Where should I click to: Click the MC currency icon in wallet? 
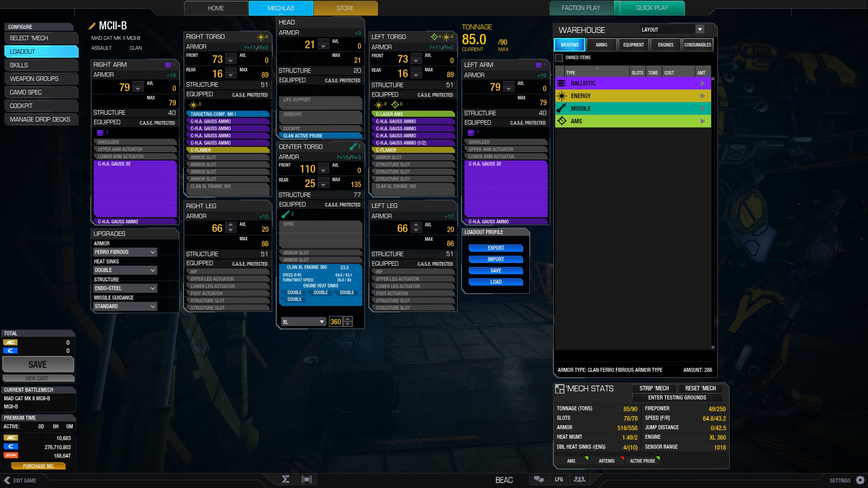(x=11, y=438)
